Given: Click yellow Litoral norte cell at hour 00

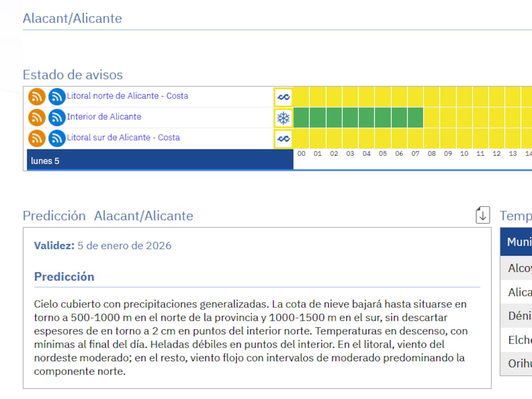Looking at the screenshot, I should coord(301,97).
